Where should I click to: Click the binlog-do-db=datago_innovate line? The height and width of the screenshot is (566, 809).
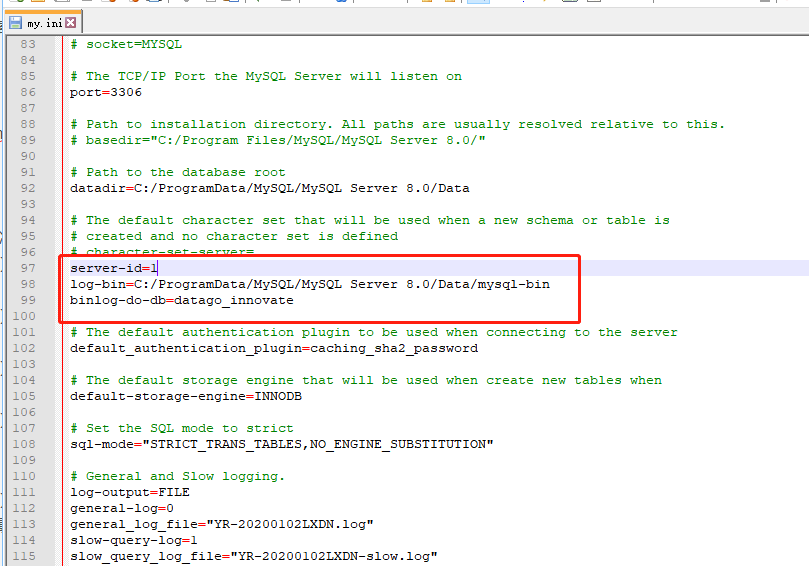click(182, 300)
